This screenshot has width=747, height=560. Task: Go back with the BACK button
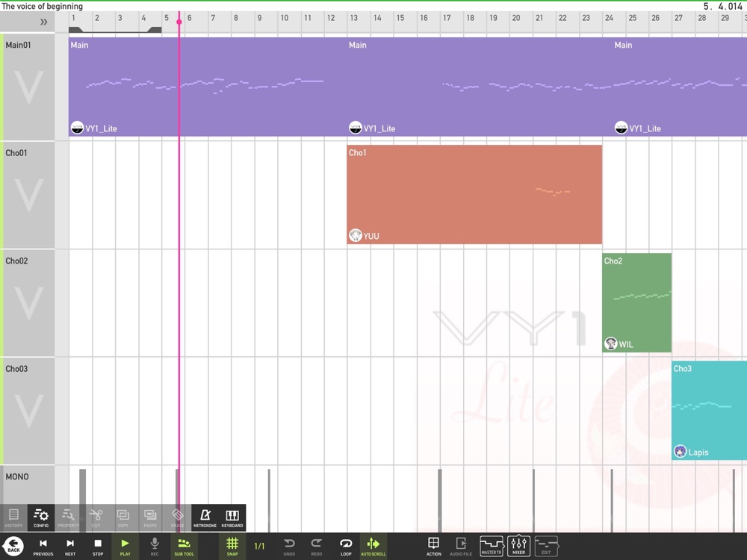[13, 546]
